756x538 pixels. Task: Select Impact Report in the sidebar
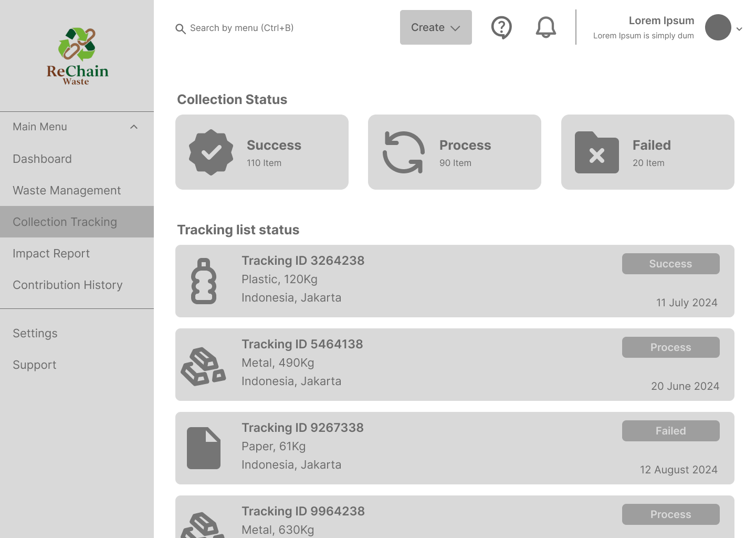51,253
